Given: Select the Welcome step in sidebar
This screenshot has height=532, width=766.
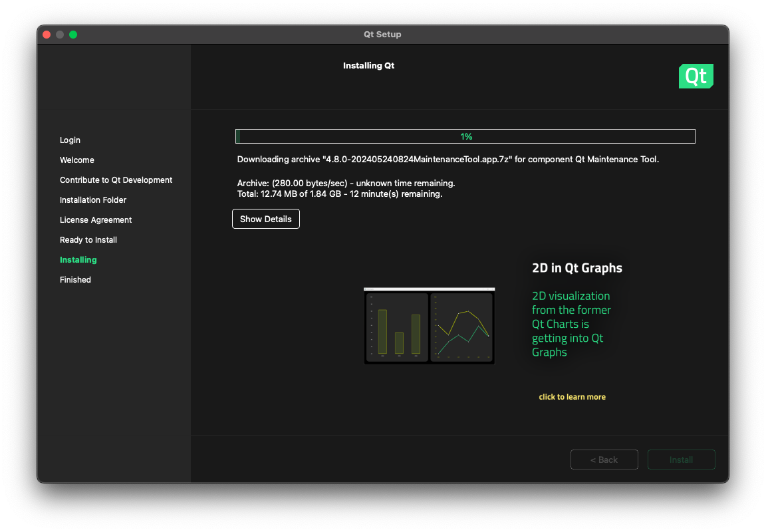Looking at the screenshot, I should point(77,160).
